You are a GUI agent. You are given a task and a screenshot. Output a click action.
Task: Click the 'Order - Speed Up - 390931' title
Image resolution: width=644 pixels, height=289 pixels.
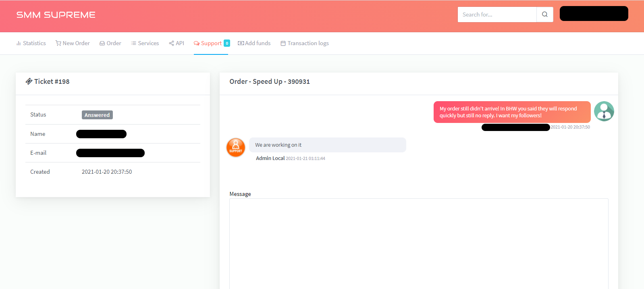click(x=270, y=81)
